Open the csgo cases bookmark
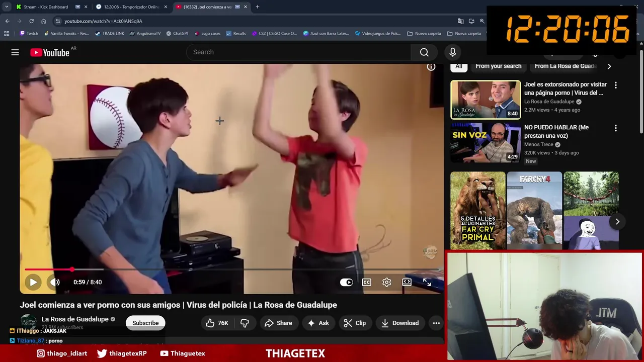 207,34
